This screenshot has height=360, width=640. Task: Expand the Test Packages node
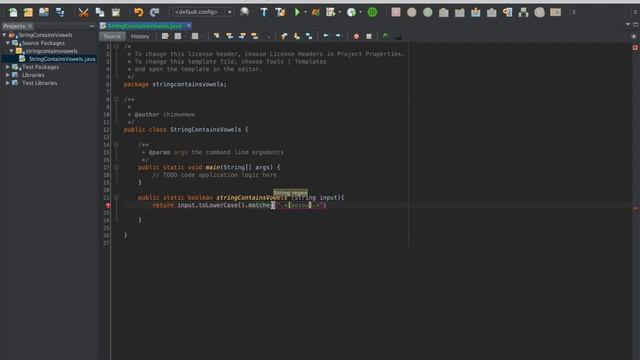click(x=8, y=67)
